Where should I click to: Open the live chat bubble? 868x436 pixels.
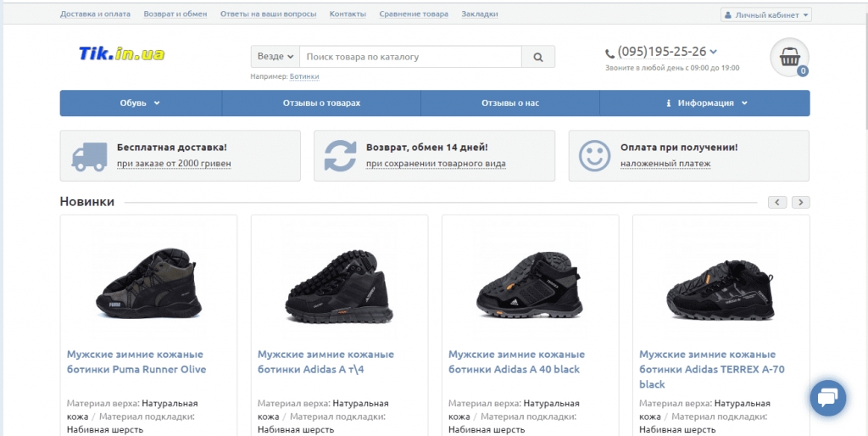828,398
